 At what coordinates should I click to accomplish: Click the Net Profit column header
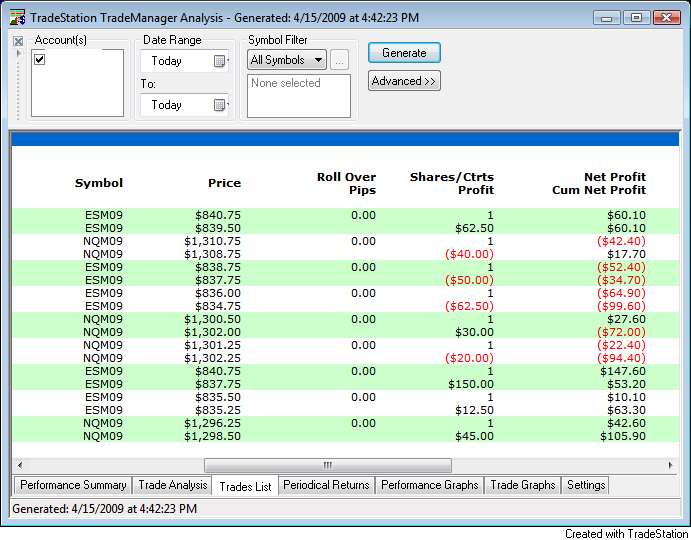pos(599,183)
